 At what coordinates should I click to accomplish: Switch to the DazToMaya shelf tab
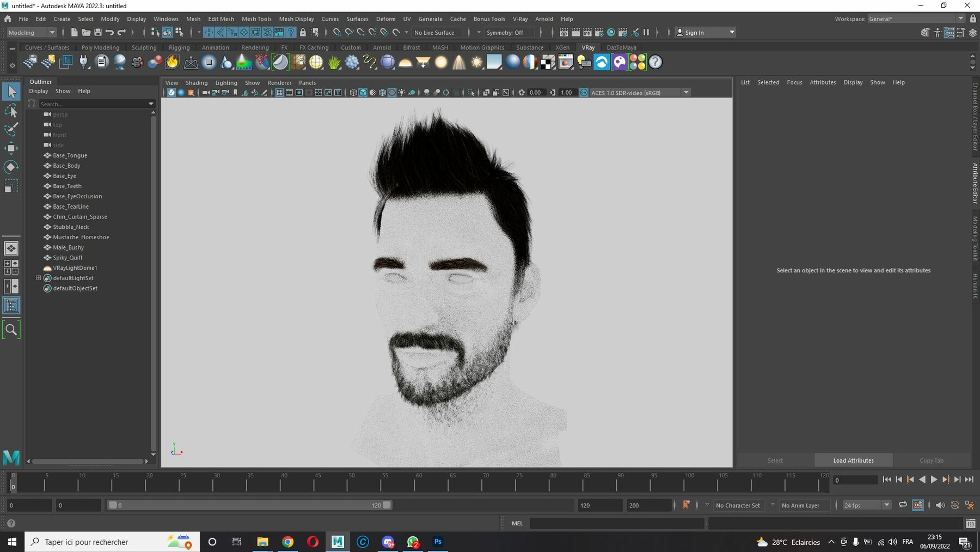(621, 47)
